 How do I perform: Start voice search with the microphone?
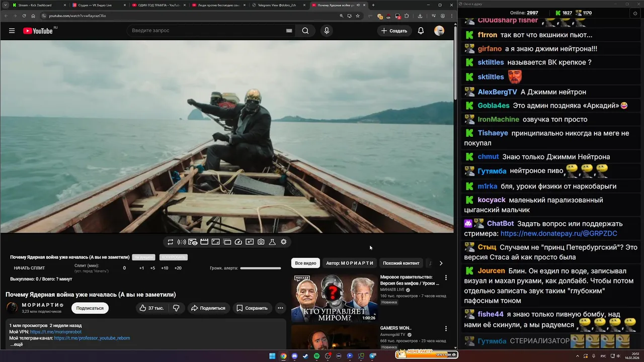[x=327, y=31]
